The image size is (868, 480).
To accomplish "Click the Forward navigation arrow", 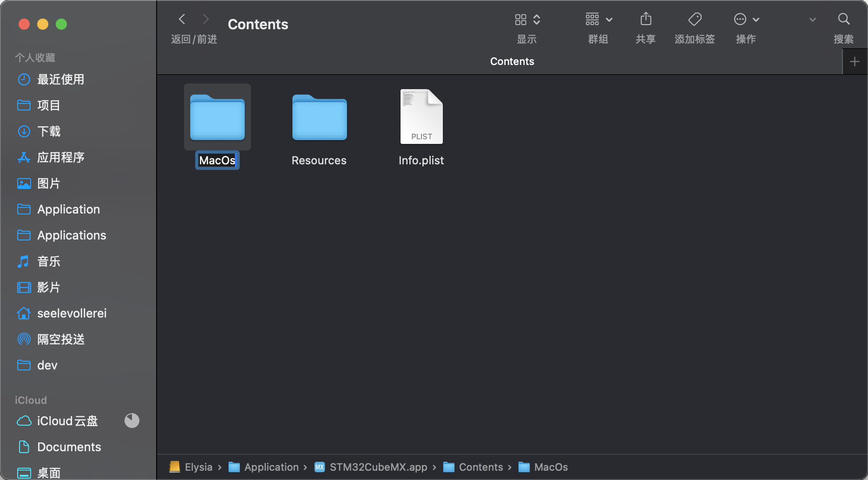I will [x=205, y=19].
